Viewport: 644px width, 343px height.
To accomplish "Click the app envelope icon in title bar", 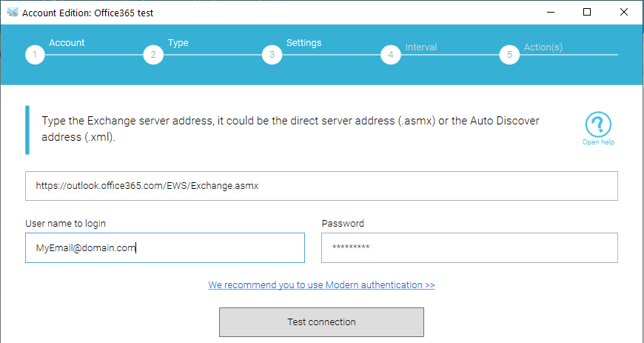I will (13, 13).
